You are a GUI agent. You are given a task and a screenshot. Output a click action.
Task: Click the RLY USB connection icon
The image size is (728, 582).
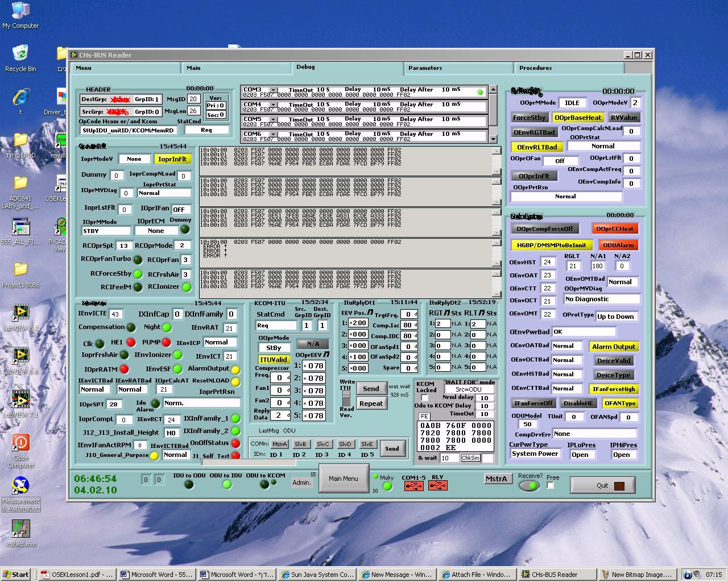point(437,486)
